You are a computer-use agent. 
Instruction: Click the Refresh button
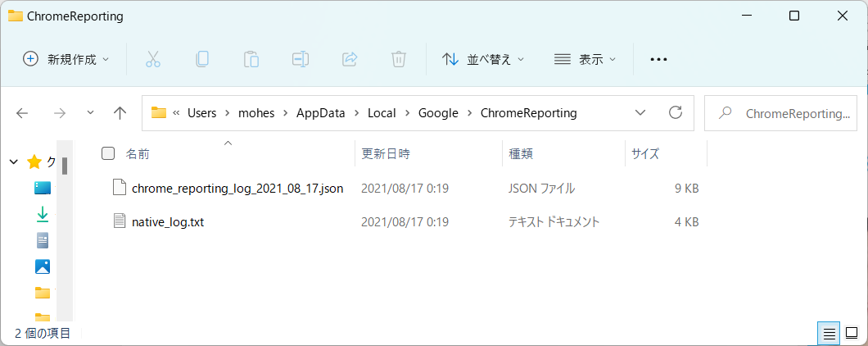coord(676,113)
